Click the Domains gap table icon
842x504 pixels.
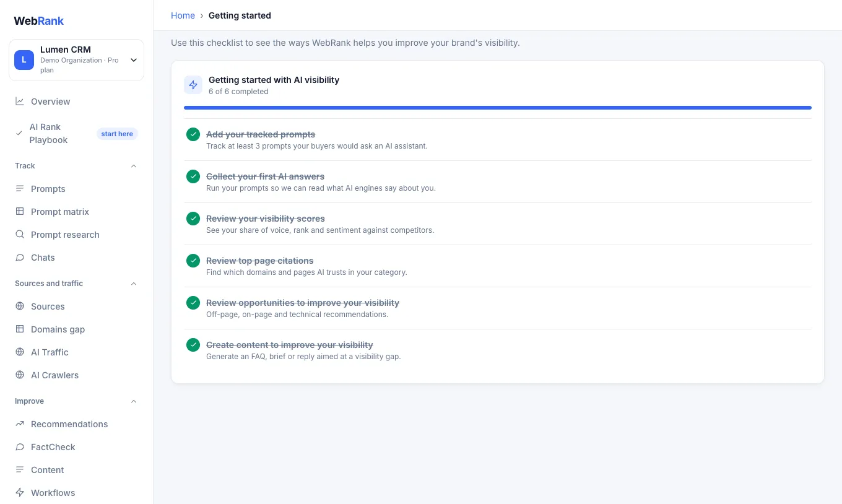[x=20, y=329]
